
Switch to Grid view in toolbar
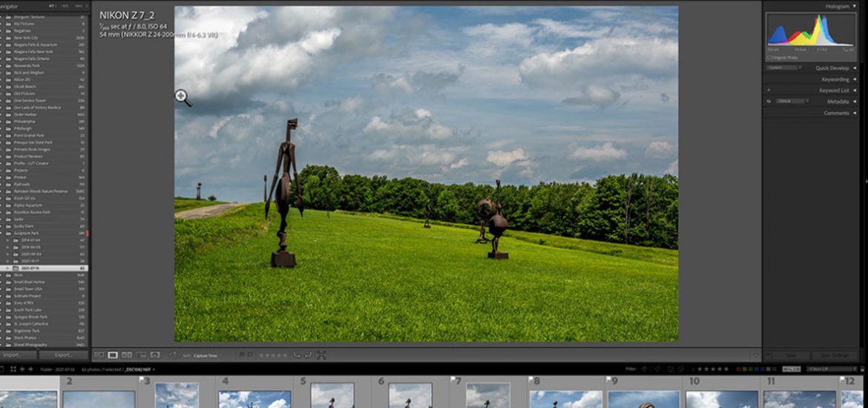pos(99,355)
